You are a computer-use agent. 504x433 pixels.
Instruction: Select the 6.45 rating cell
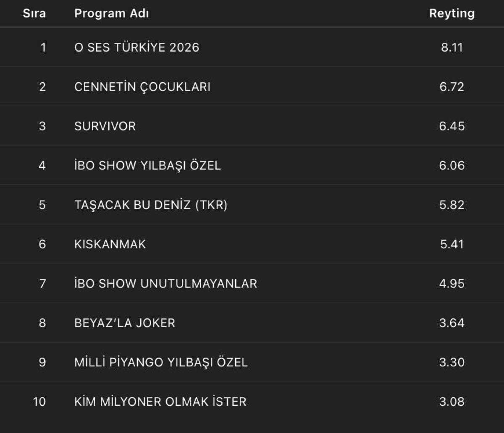coord(451,126)
